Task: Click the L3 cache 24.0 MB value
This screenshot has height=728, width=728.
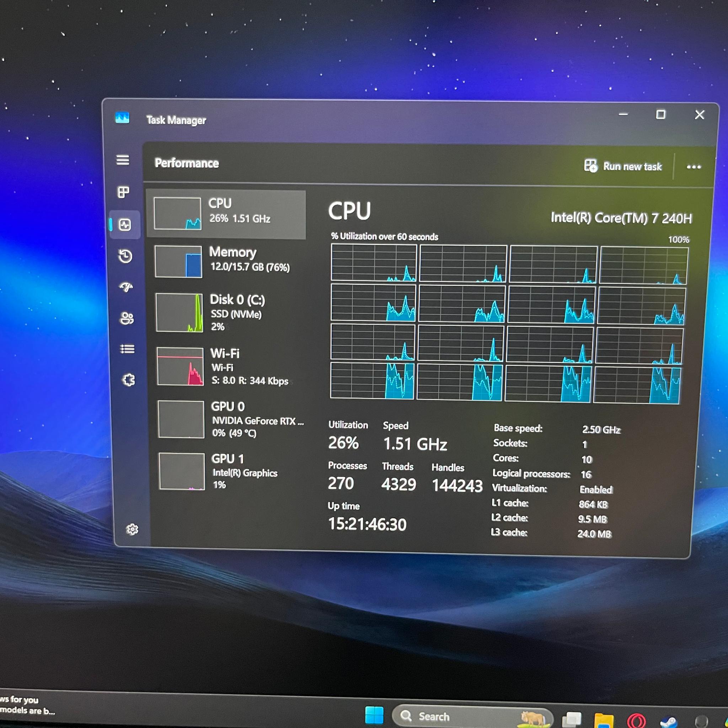Action: tap(594, 534)
